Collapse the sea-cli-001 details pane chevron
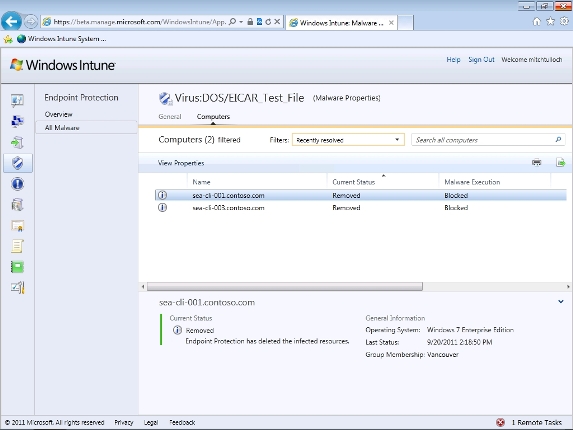 [561, 302]
